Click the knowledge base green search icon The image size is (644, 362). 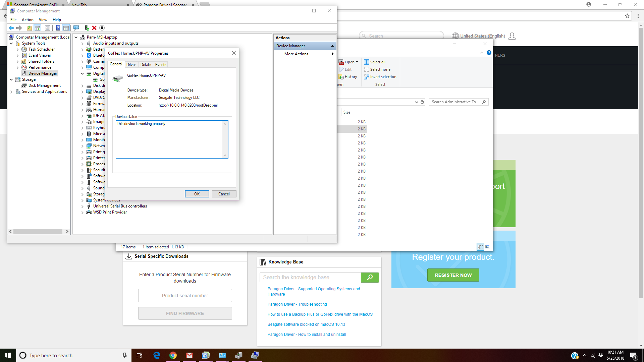370,278
